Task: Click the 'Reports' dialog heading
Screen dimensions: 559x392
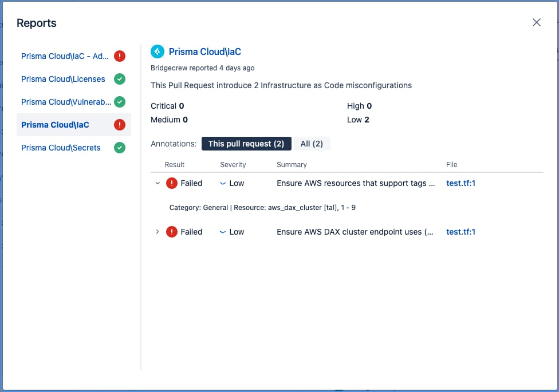Action: (x=36, y=23)
